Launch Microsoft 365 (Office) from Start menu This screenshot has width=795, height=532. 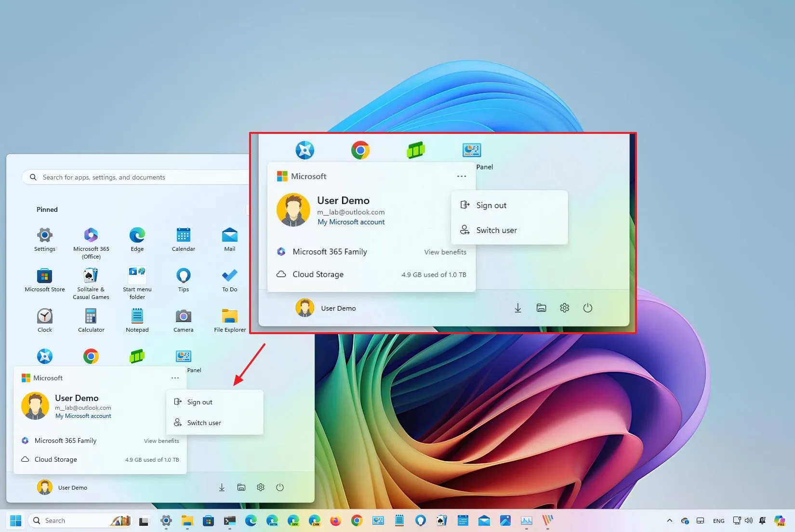[91, 236]
